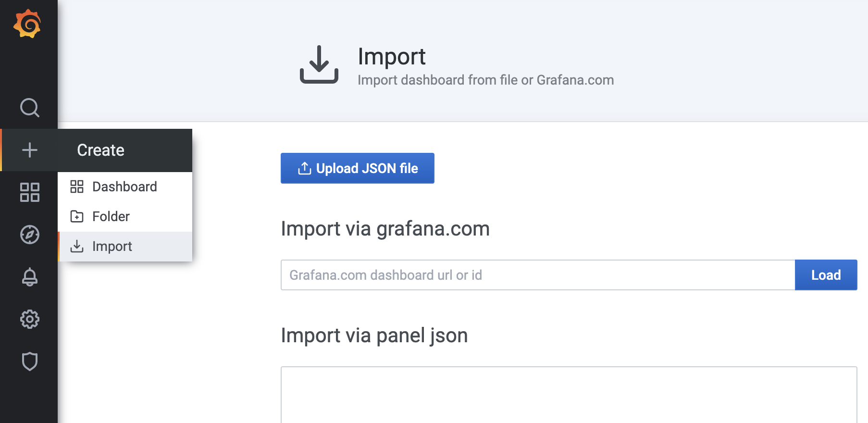
Task: Click the Load button
Action: pyautogui.click(x=826, y=275)
